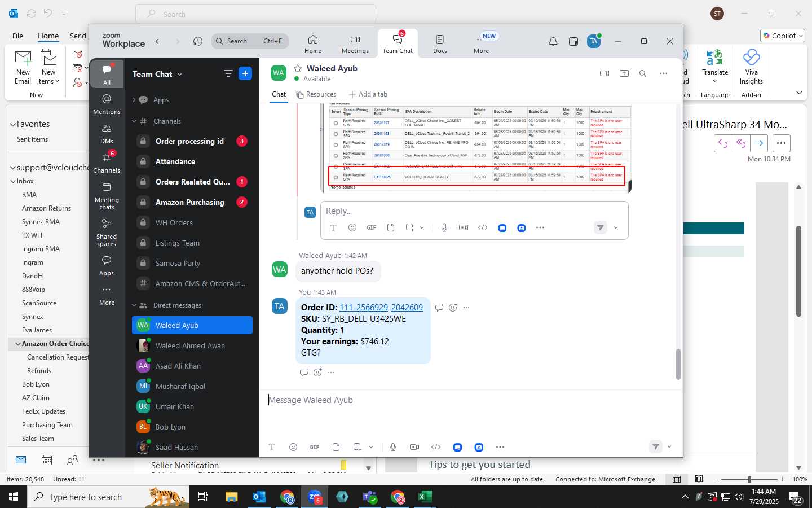This screenshot has height=508, width=812.
Task: Click GIF button in message composer
Action: click(x=315, y=447)
